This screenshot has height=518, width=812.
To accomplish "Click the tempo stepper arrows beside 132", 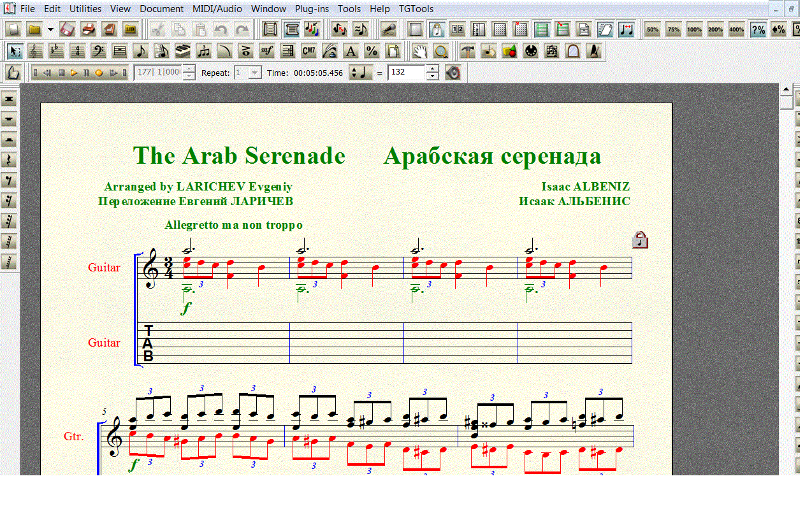I will pyautogui.click(x=433, y=73).
